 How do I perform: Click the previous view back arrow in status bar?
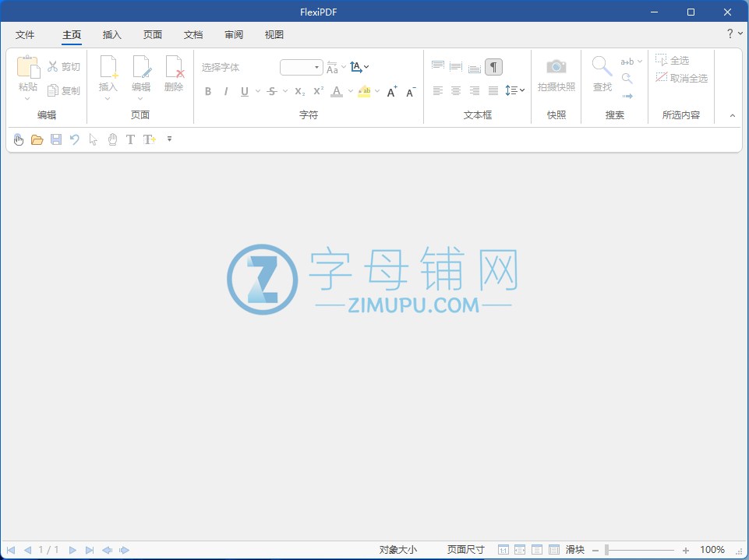click(x=107, y=550)
